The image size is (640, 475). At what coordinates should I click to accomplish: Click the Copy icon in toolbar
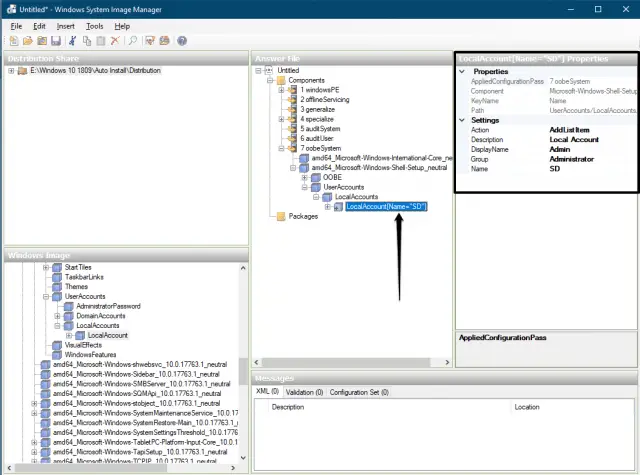click(x=87, y=41)
